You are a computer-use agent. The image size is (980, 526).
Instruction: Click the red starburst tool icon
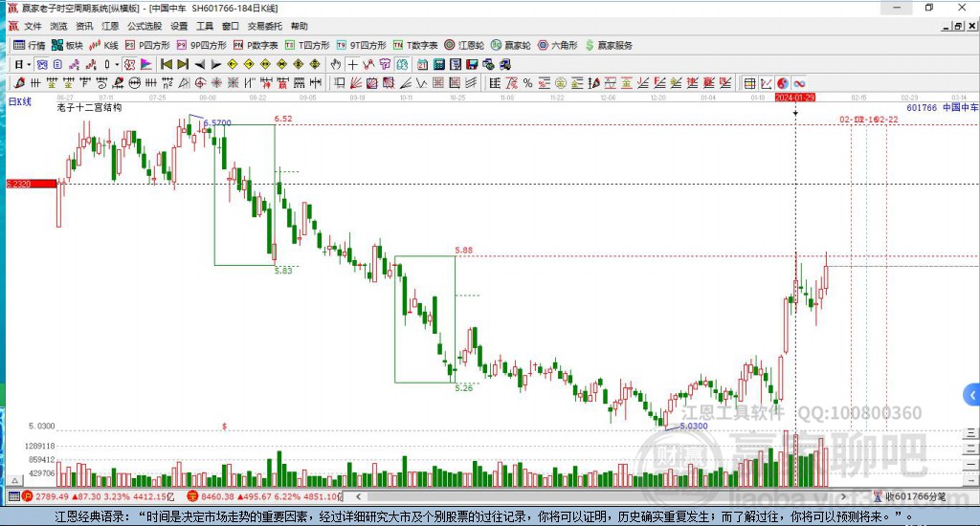[216, 83]
